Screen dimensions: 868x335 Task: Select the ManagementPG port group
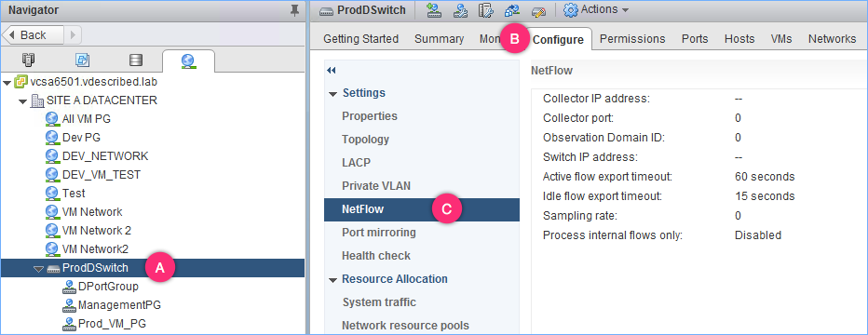click(x=119, y=304)
